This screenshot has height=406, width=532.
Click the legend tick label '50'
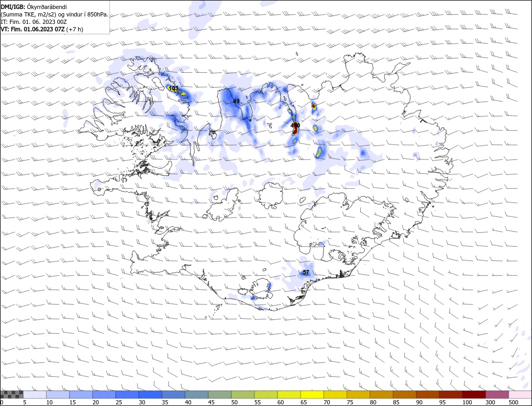pos(234,402)
